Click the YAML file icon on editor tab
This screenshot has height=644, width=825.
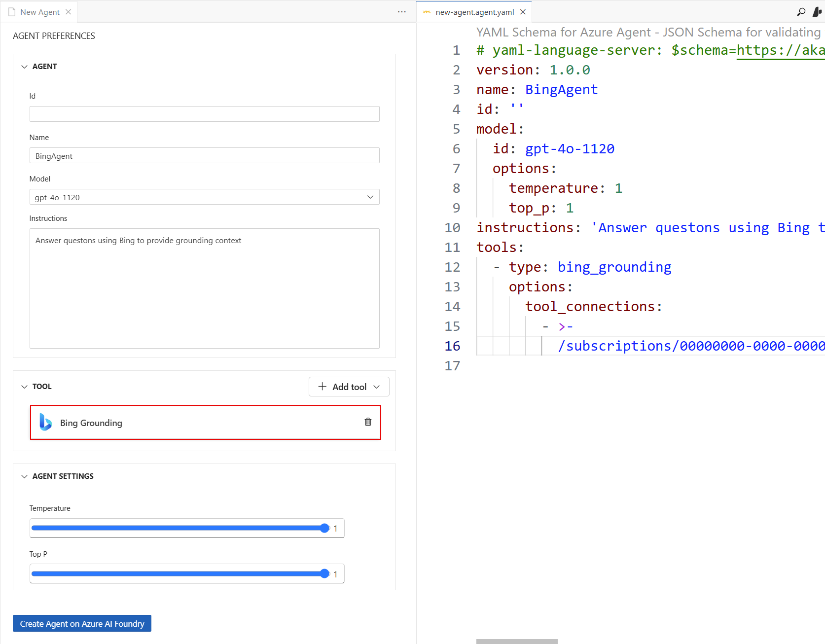pos(427,12)
